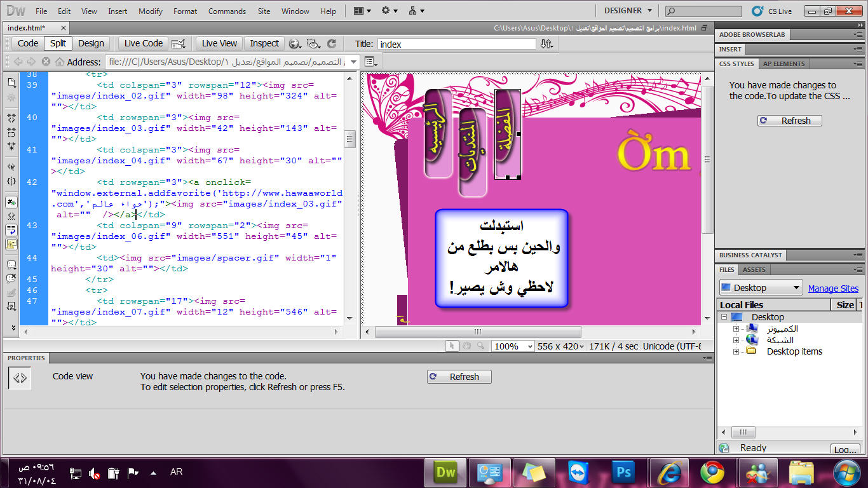The height and width of the screenshot is (488, 868).
Task: Open the Commands menu
Action: (x=227, y=11)
